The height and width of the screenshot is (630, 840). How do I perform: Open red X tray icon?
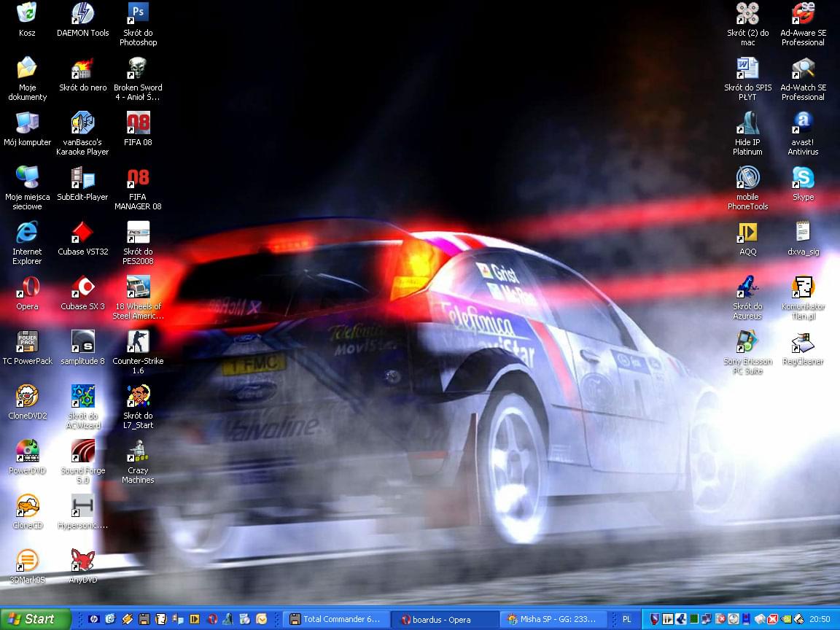[772, 619]
